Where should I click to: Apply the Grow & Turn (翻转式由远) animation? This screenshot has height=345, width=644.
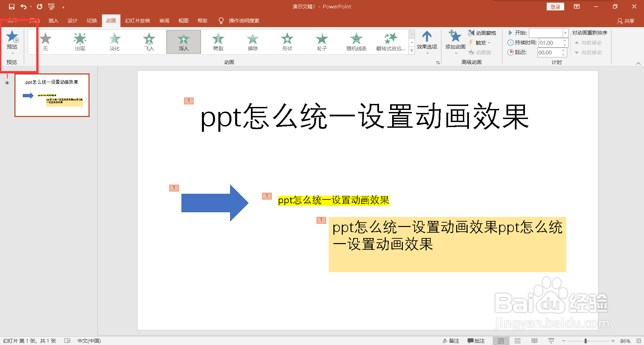391,42
